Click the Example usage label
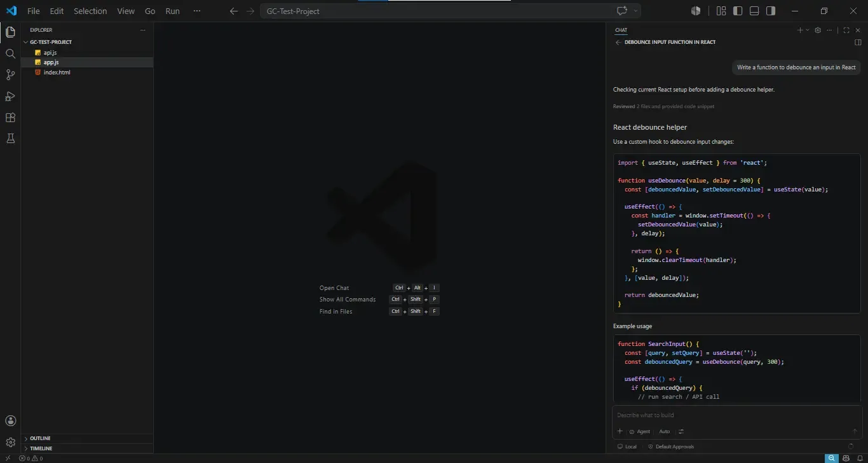 point(632,326)
